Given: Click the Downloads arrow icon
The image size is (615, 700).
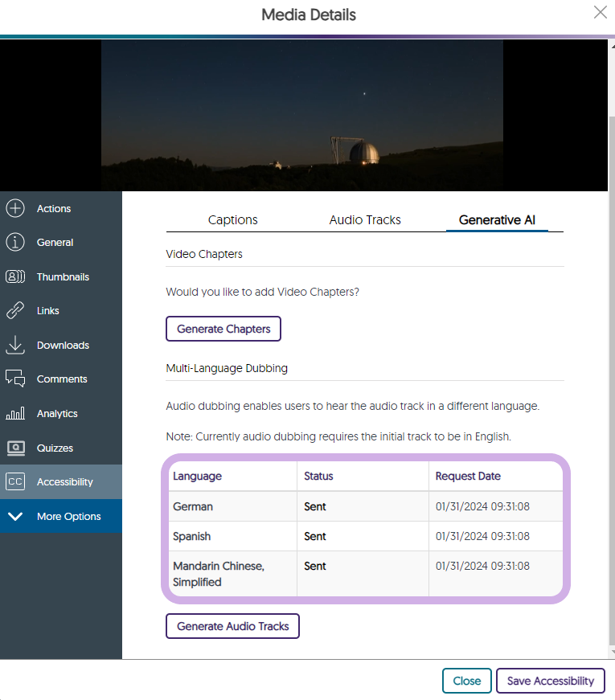Looking at the screenshot, I should [15, 346].
